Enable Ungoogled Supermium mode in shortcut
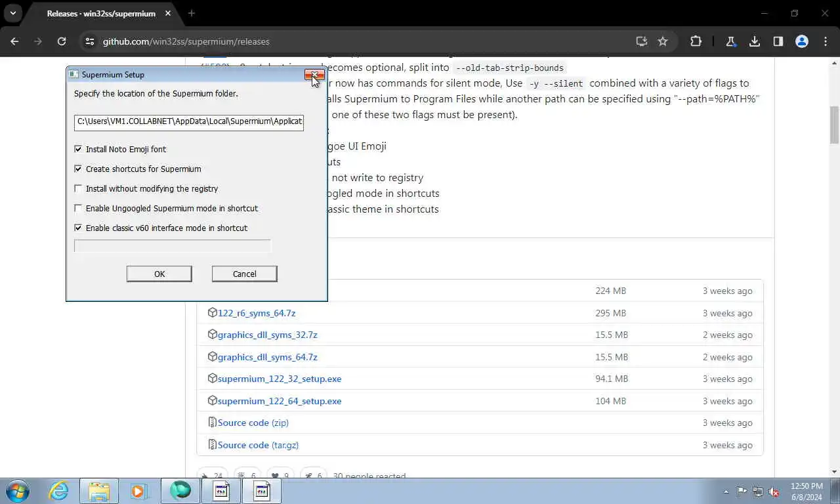This screenshot has width=840, height=504. click(78, 208)
